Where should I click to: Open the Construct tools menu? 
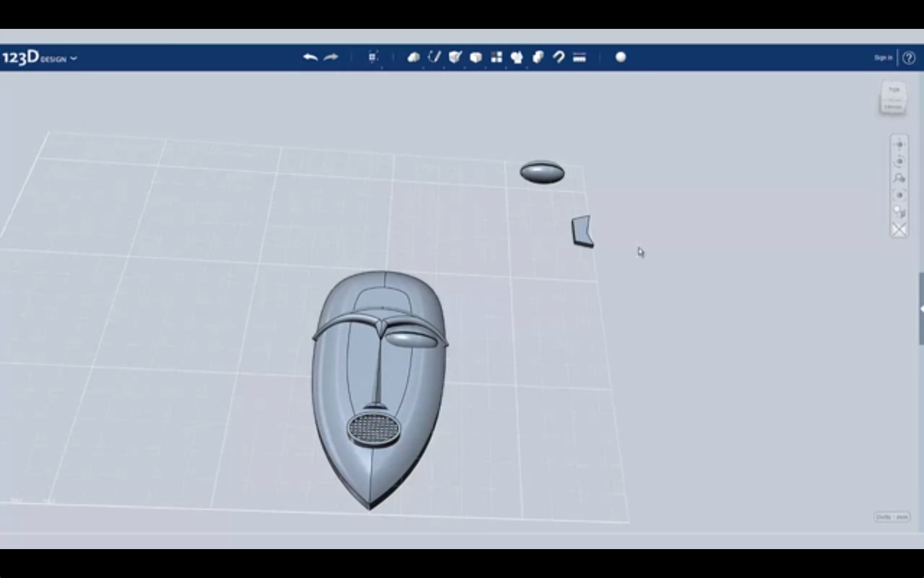(x=455, y=57)
